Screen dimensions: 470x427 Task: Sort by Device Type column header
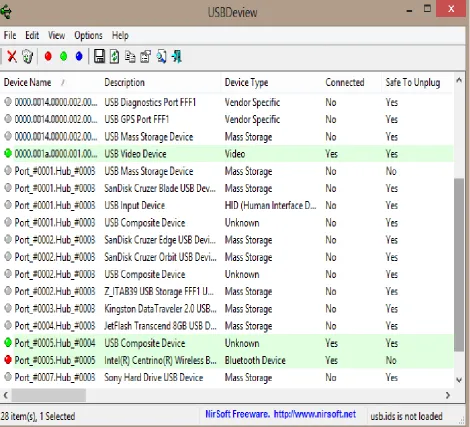click(271, 82)
